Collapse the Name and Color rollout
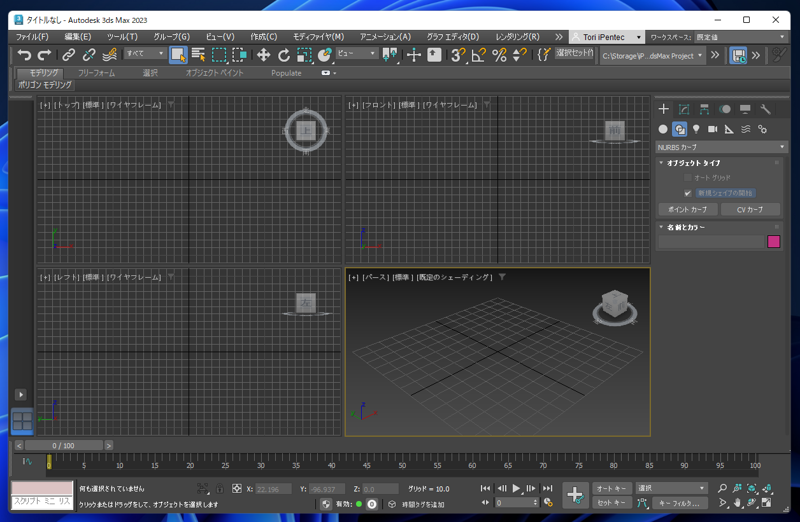800x522 pixels. [661, 227]
